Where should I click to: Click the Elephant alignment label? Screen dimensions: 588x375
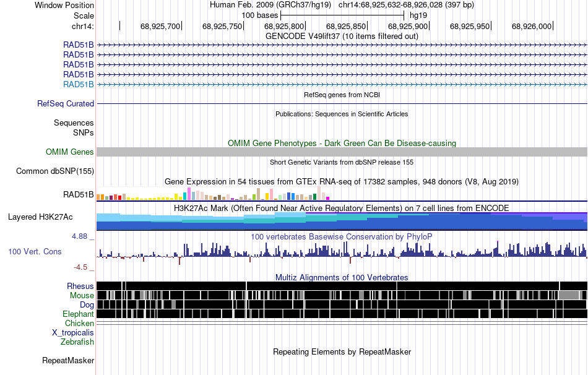pos(79,314)
